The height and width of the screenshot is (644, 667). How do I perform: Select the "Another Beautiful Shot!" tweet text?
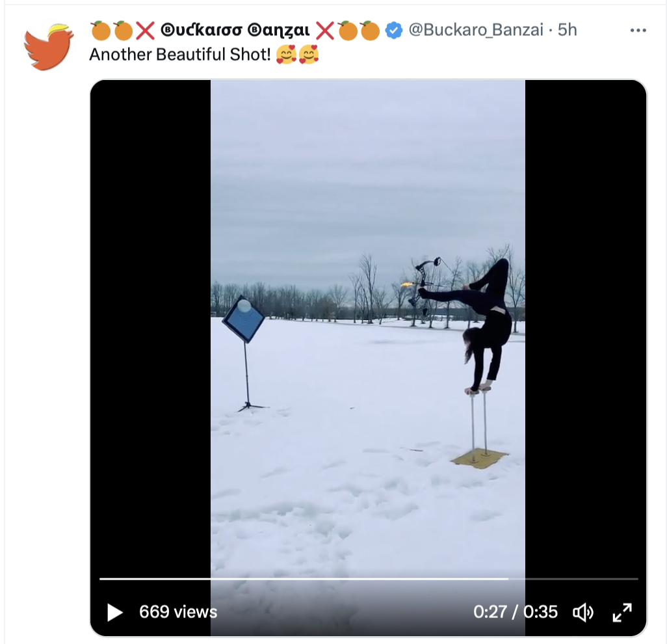(180, 55)
